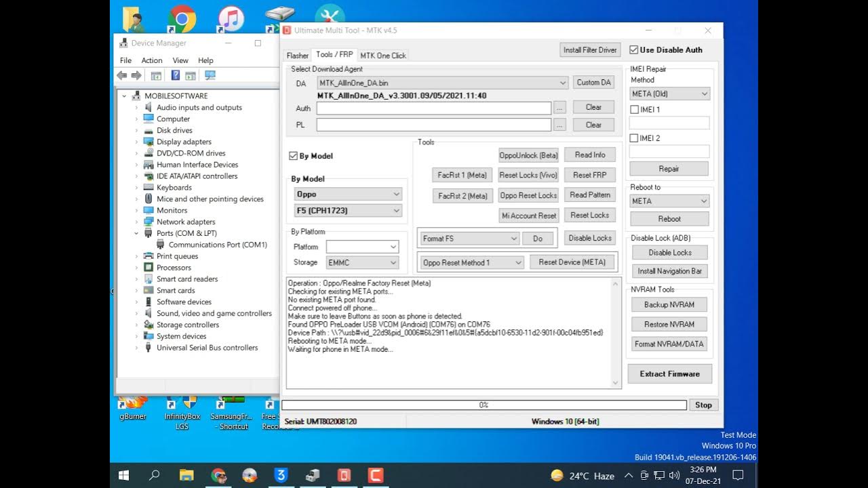Image resolution: width=868 pixels, height=488 pixels.
Task: Click the show/hide console tree icon in Device Manager
Action: click(x=156, y=76)
